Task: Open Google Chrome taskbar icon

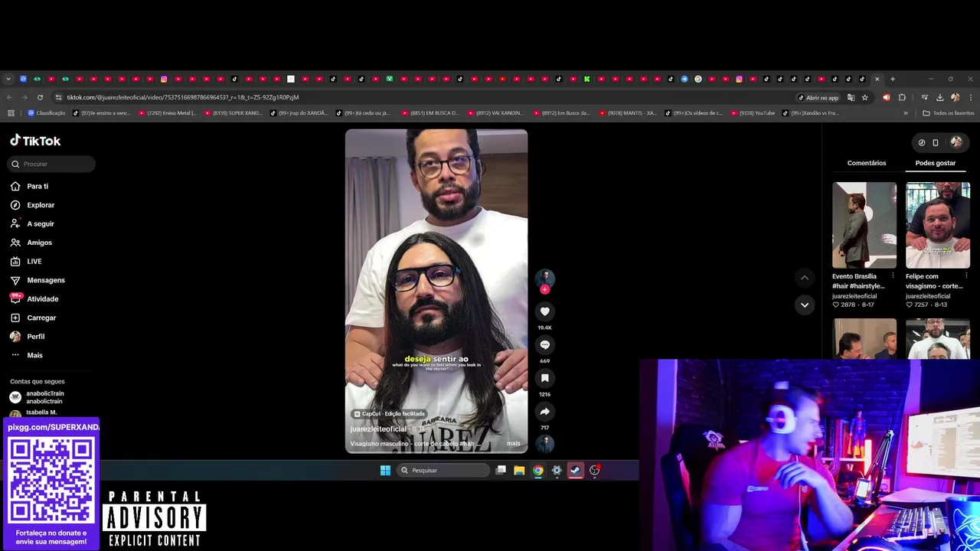Action: point(538,470)
